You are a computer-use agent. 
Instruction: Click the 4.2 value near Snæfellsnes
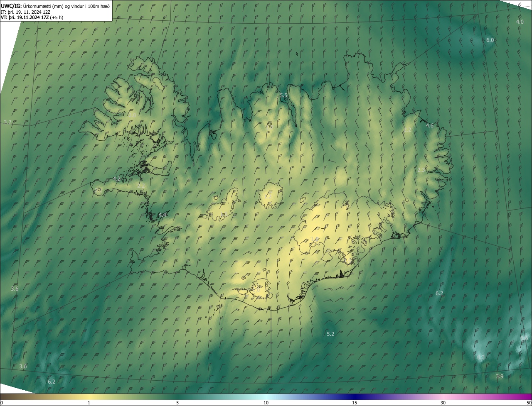click(x=117, y=179)
